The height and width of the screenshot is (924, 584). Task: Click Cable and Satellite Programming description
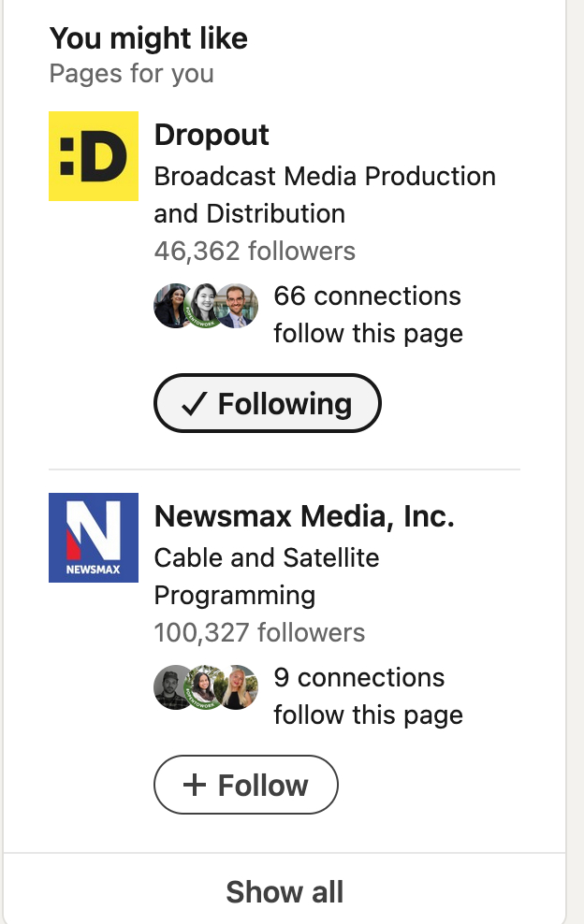click(x=266, y=576)
